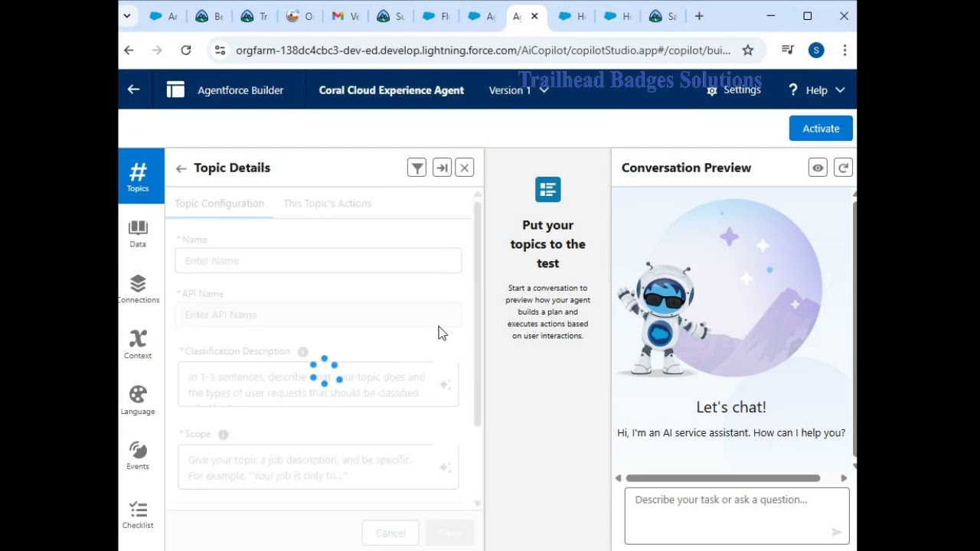Click the Cancel button
Screen dimensions: 980x551
pyautogui.click(x=390, y=533)
